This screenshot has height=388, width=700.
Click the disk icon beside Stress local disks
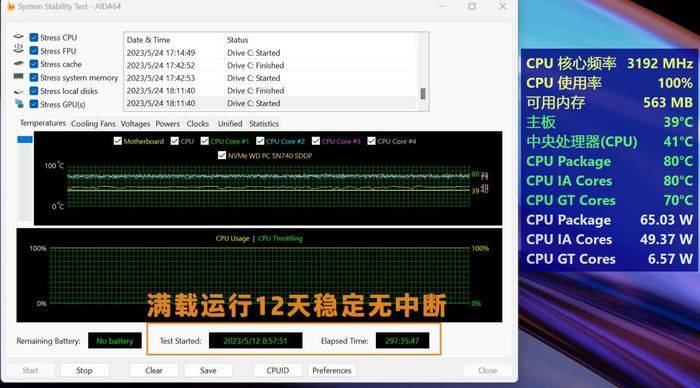pos(18,91)
